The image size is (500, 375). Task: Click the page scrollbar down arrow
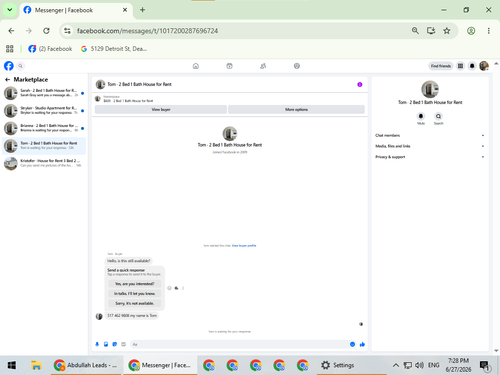tap(496, 351)
